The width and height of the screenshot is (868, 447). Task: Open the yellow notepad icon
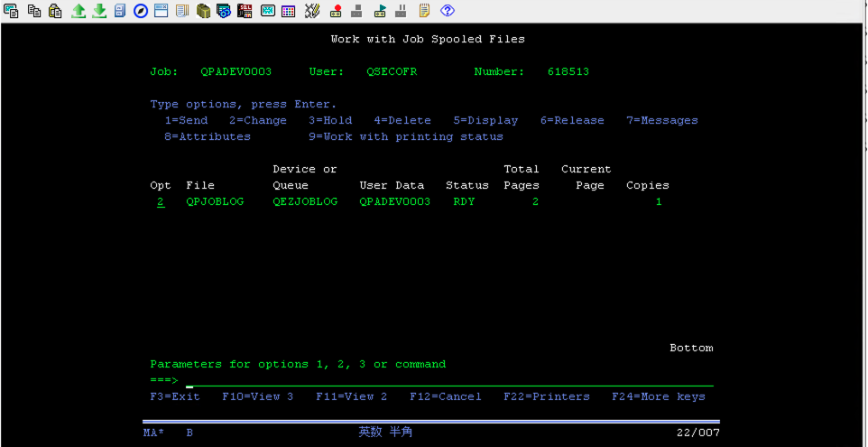click(x=425, y=10)
